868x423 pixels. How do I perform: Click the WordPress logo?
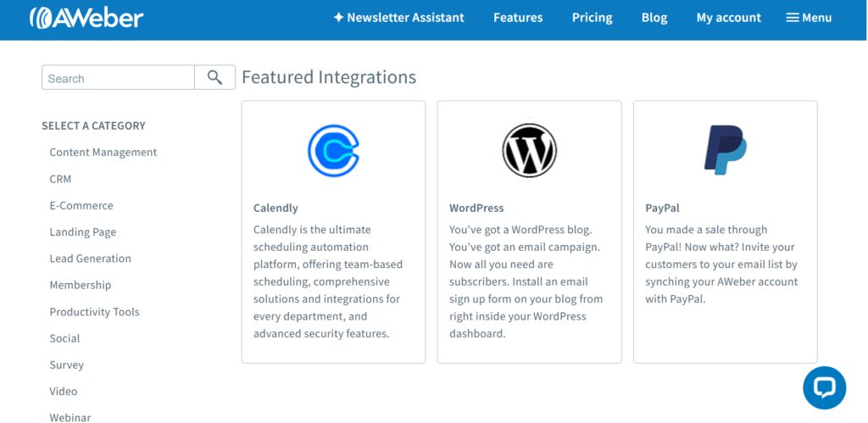pyautogui.click(x=529, y=150)
